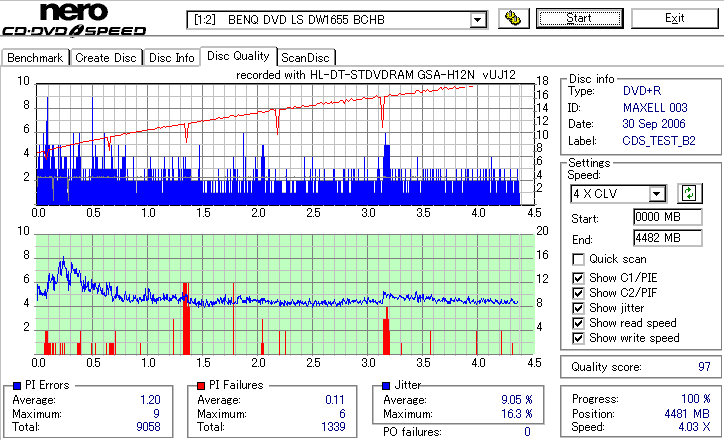
Task: Uncheck the Show jitter checkbox
Action: 578,308
